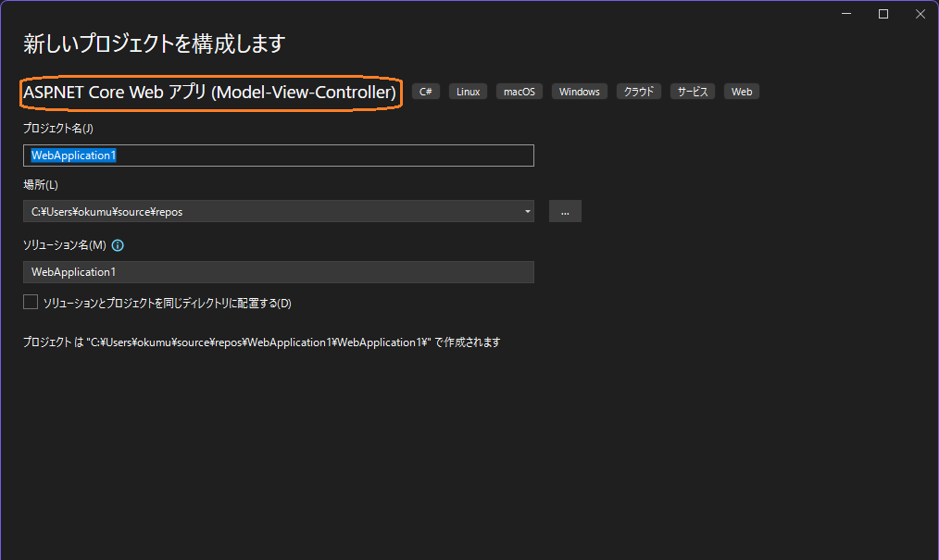This screenshot has width=939, height=560.
Task: Enable same directory for solution and project checkbox
Action: pyautogui.click(x=31, y=302)
